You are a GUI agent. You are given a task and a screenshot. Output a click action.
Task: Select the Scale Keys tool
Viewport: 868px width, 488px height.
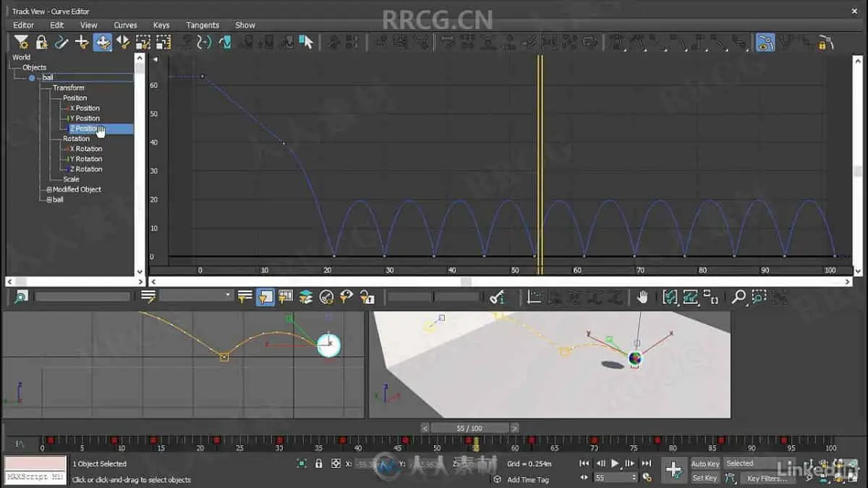tap(143, 42)
